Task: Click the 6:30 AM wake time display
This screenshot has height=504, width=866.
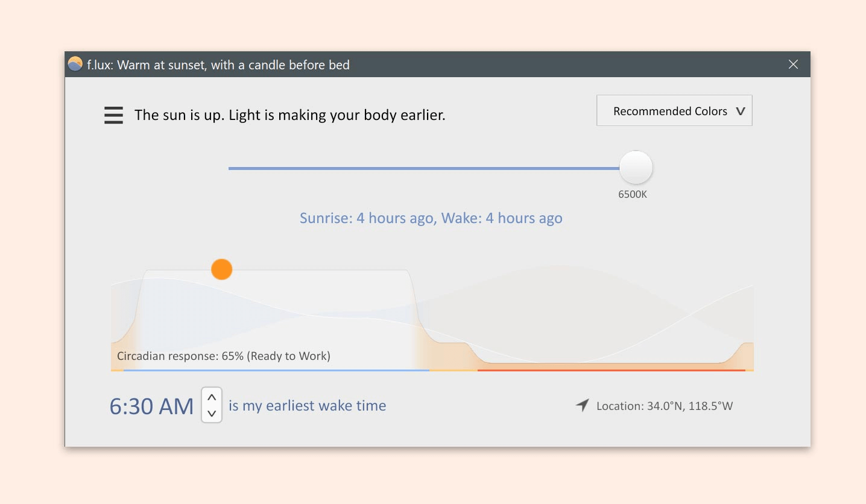Action: click(151, 405)
